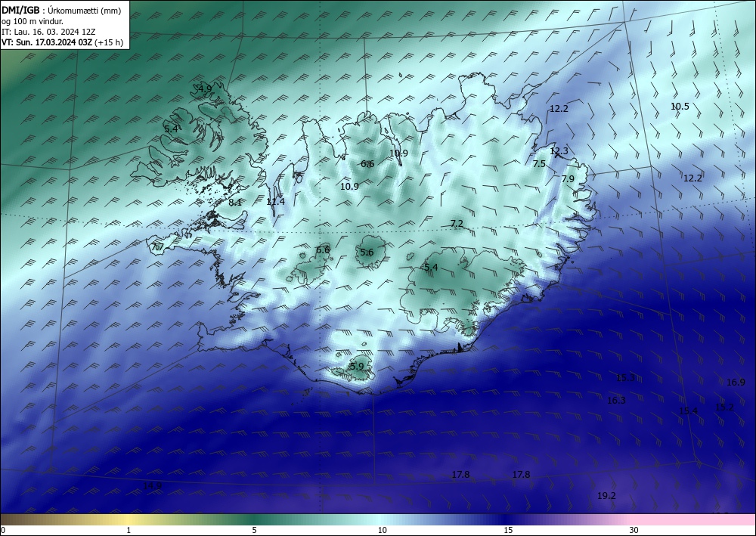Click the 19.2 value label
The height and width of the screenshot is (536, 756).
pyautogui.click(x=606, y=495)
